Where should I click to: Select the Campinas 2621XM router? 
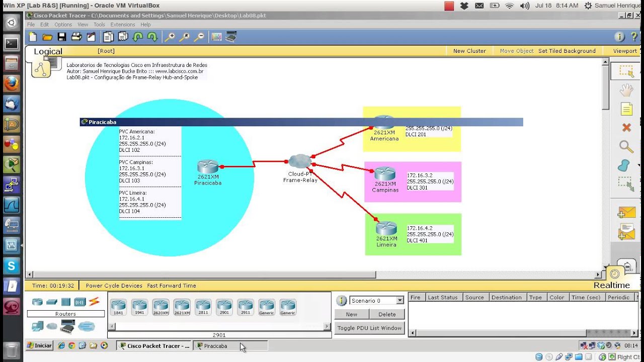click(x=385, y=173)
